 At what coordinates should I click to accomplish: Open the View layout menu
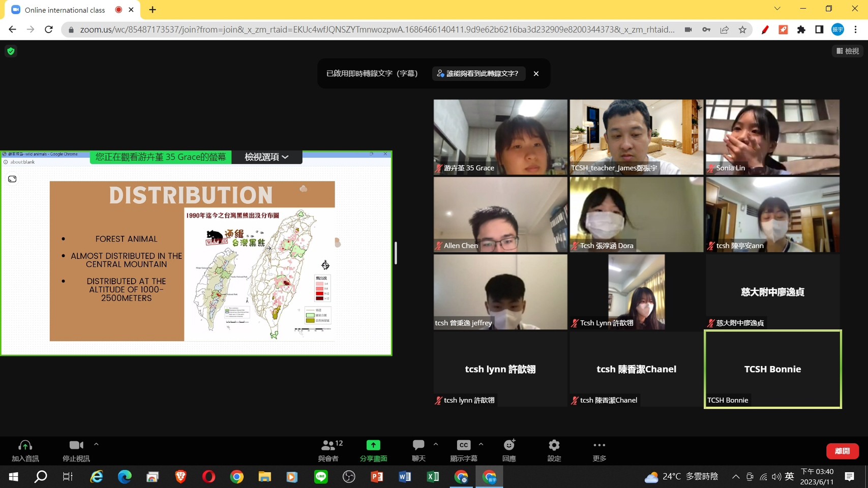(848, 51)
